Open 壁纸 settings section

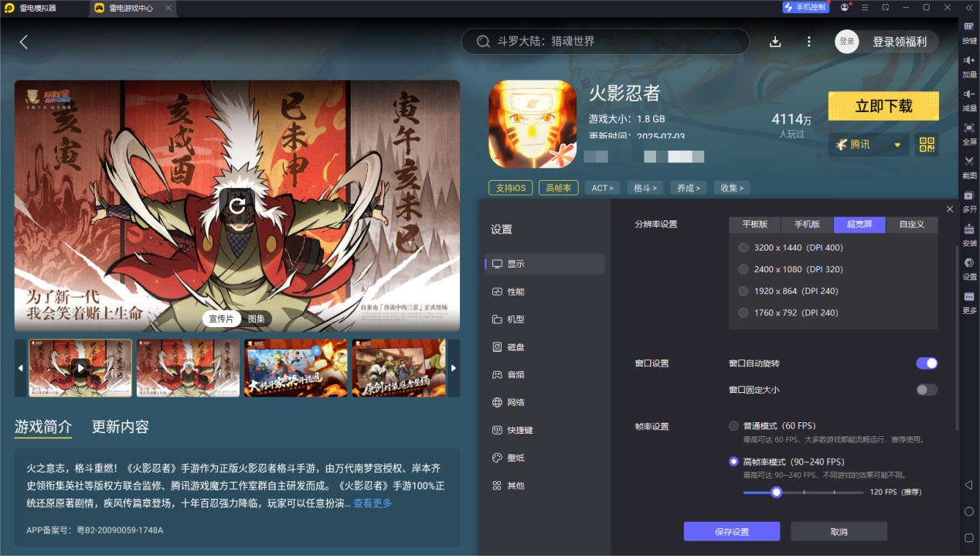click(545, 458)
